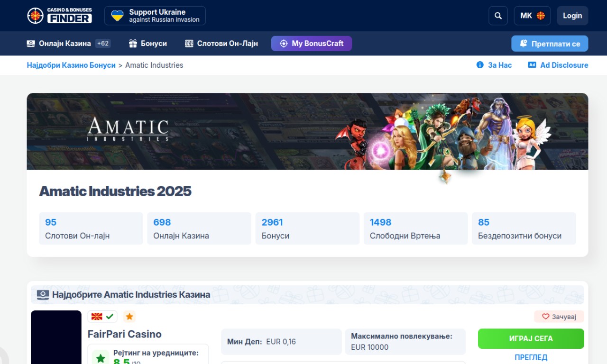The image size is (607, 364).
Task: Click the gift icon beside Бонуси
Action: point(133,44)
